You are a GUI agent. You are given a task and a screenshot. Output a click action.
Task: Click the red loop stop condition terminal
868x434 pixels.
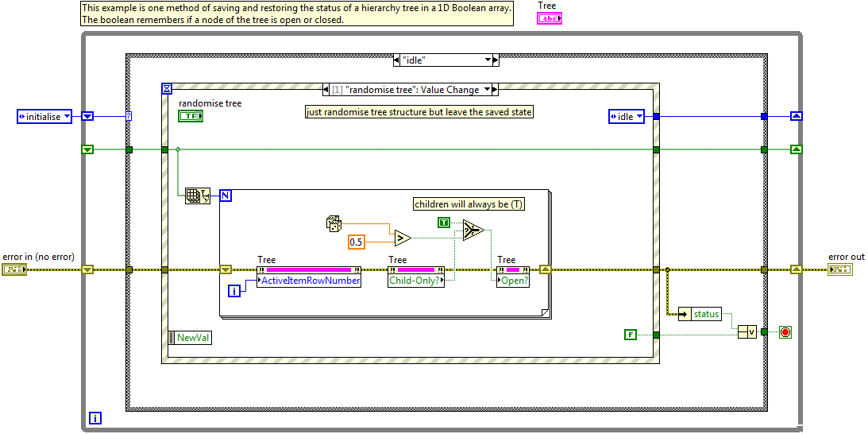pos(785,332)
